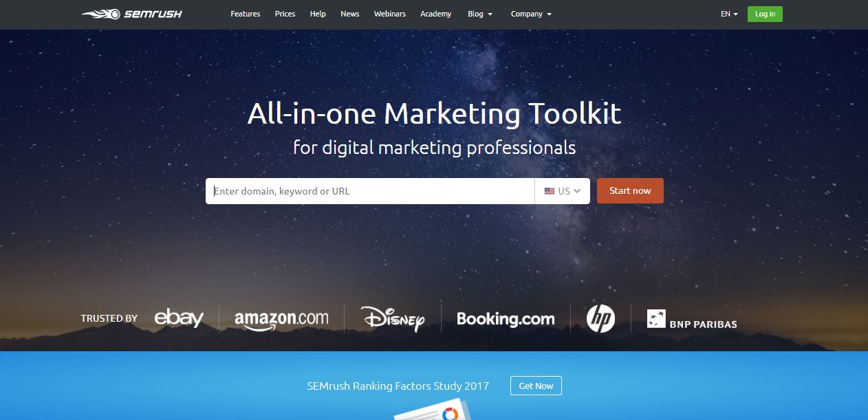
Task: Click the green Log in button
Action: [765, 14]
